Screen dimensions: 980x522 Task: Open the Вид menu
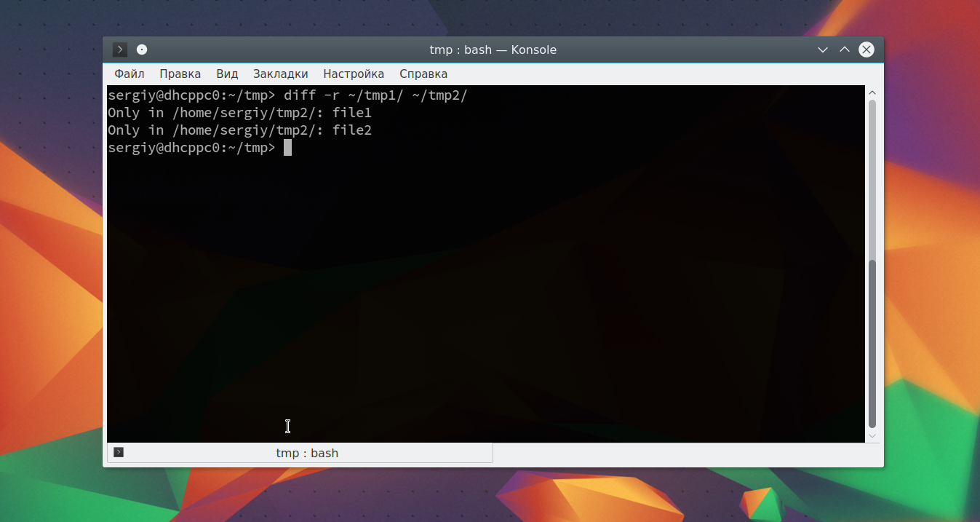(226, 74)
